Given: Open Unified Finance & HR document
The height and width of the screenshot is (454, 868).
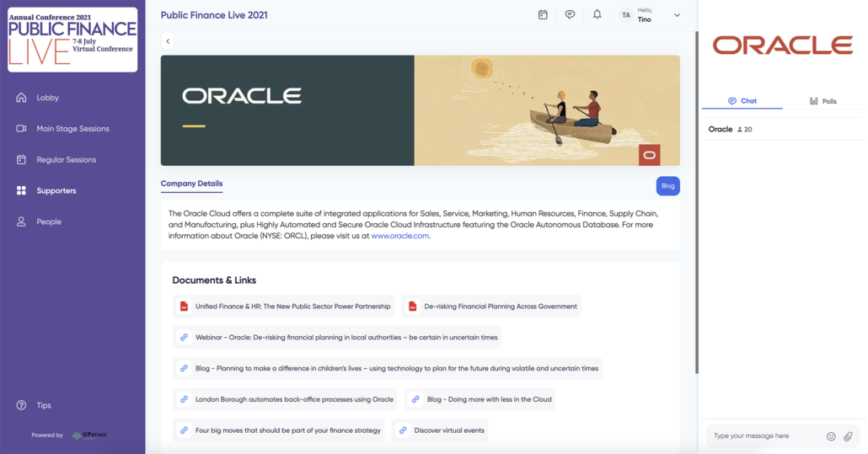Looking at the screenshot, I should 283,307.
